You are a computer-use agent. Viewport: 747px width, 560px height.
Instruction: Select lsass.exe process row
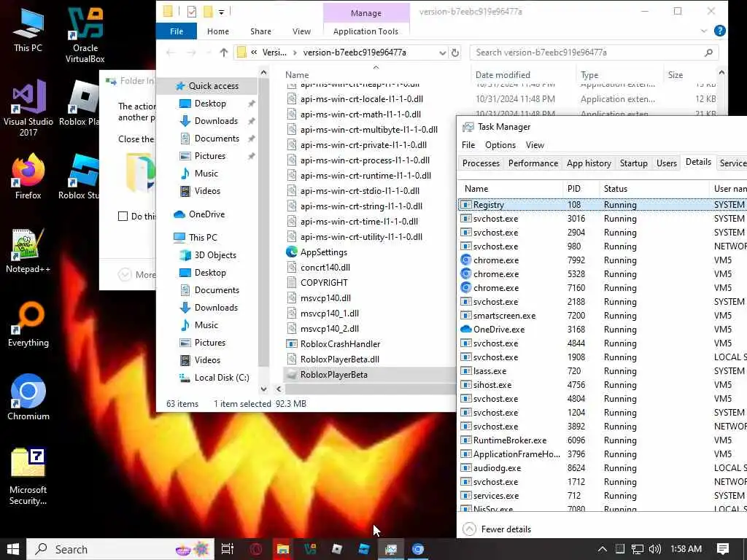602,371
